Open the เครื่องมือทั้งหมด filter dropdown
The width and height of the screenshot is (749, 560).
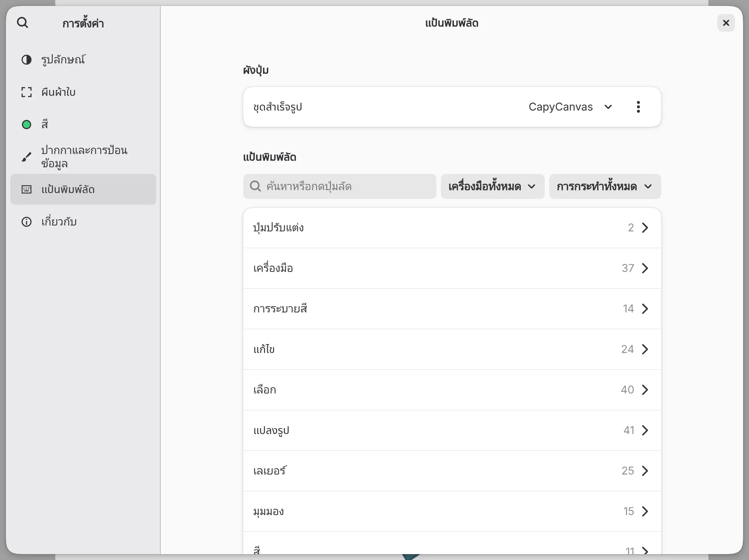tap(492, 186)
